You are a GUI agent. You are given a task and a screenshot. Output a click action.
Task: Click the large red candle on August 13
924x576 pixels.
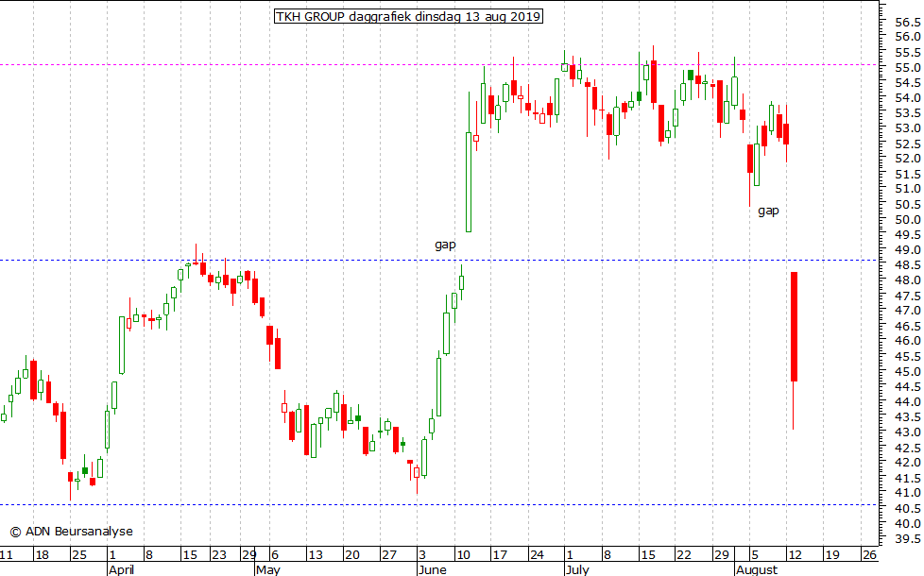[x=794, y=327]
